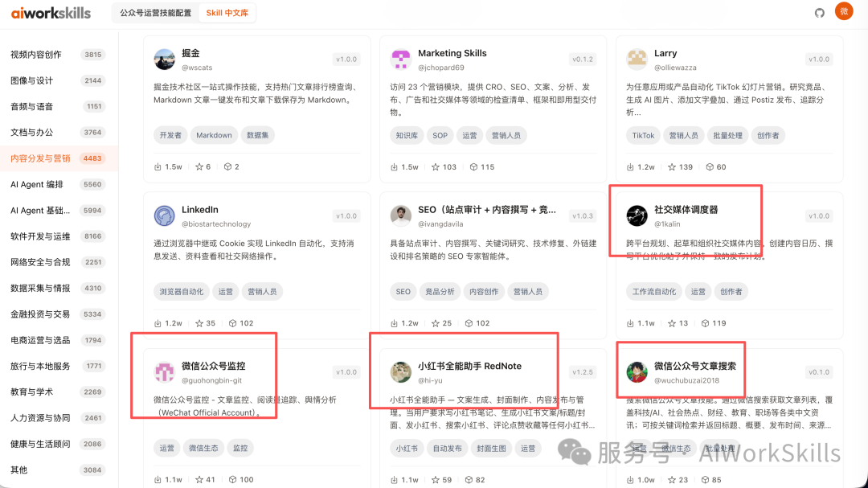Screen dimensions: 868x488
Task: Switch to Skill 中文库 tab
Action: click(227, 13)
